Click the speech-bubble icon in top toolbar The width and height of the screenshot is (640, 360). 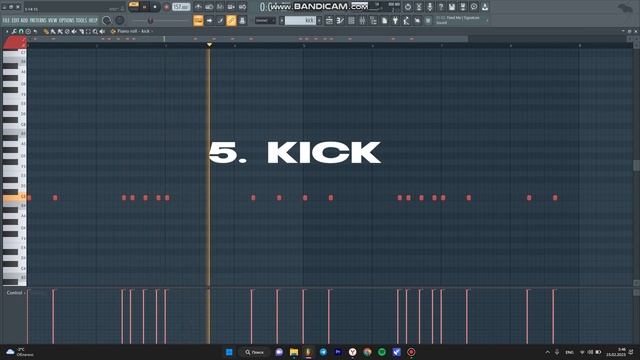pyautogui.click(x=474, y=7)
